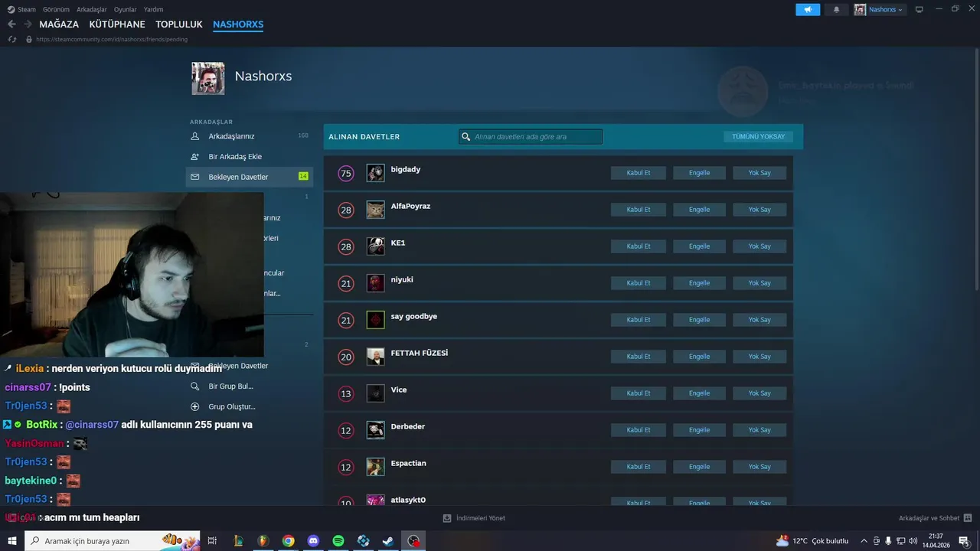Click the magnifier icon in invite search

click(x=465, y=137)
